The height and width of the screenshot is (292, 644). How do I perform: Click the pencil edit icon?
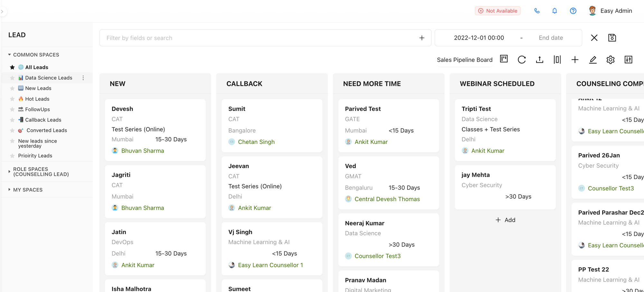point(593,60)
